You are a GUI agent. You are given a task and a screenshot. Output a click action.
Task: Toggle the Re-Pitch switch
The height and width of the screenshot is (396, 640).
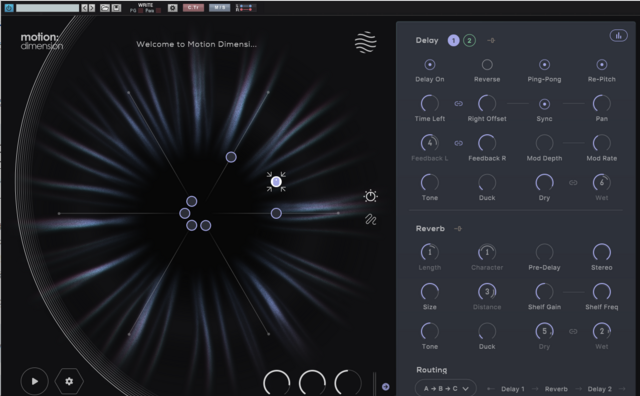602,65
